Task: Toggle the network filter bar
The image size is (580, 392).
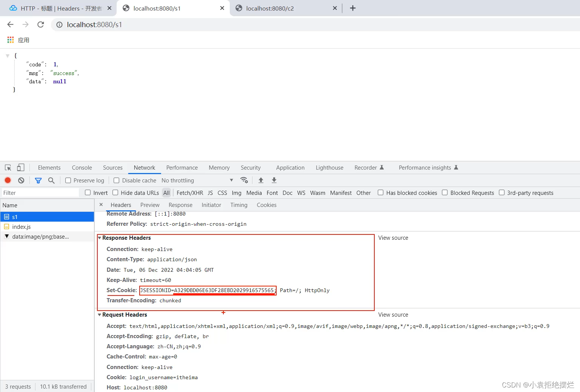Action: [38, 181]
